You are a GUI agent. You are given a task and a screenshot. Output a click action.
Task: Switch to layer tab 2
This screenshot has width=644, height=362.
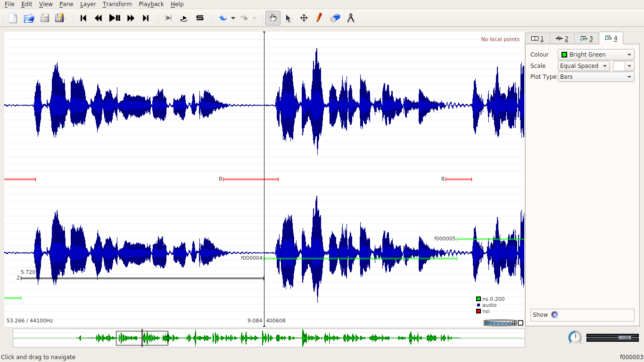tap(562, 38)
